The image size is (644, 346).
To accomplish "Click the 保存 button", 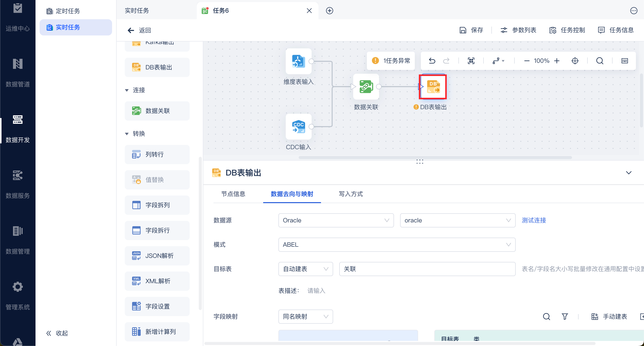I will (471, 30).
